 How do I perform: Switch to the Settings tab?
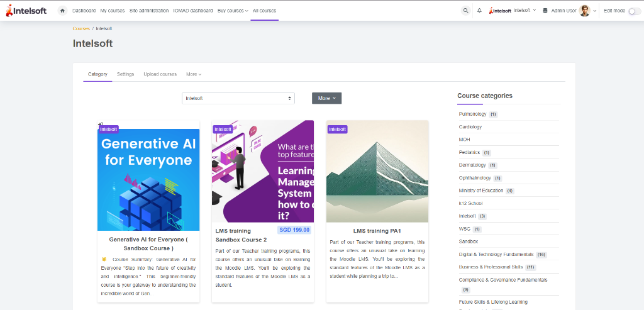coord(125,74)
